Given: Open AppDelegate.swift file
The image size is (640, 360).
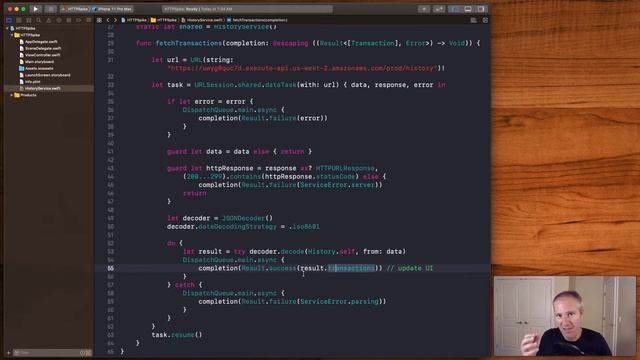Looking at the screenshot, I should pos(41,42).
